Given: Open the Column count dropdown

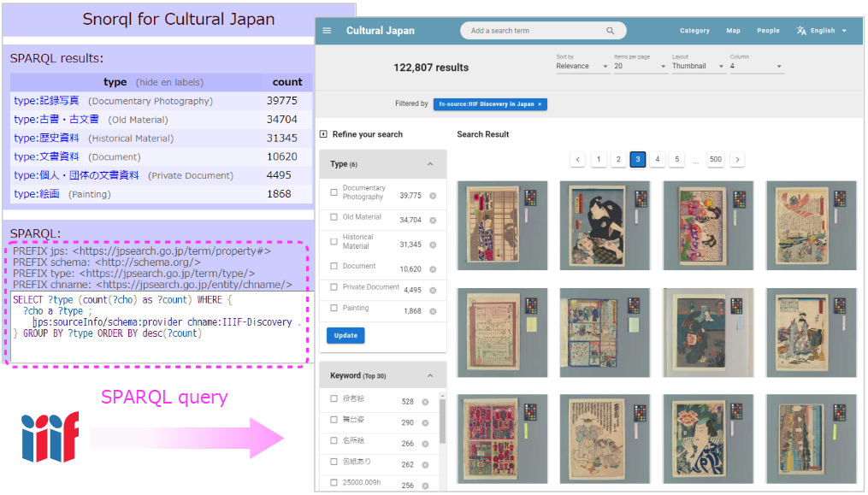Looking at the screenshot, I should 756,66.
